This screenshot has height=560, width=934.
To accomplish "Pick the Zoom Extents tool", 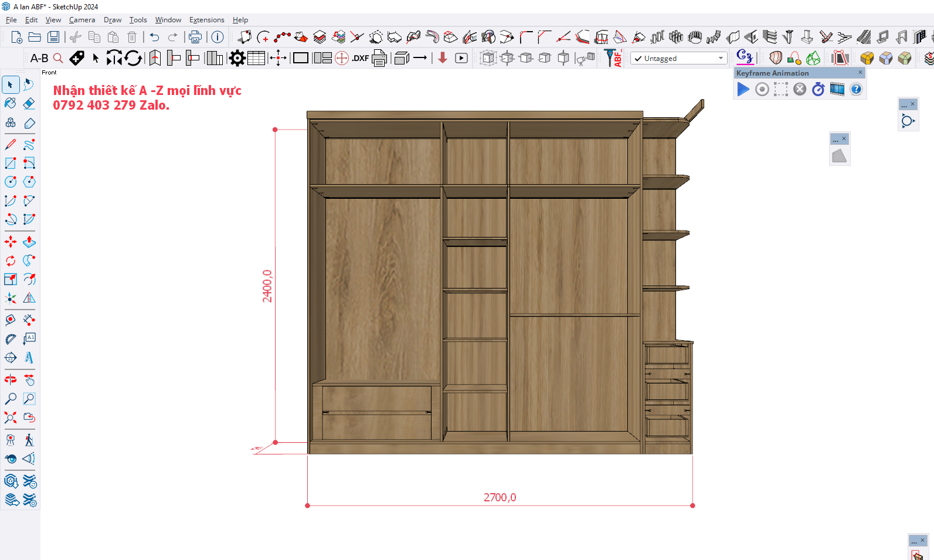I will [x=11, y=418].
